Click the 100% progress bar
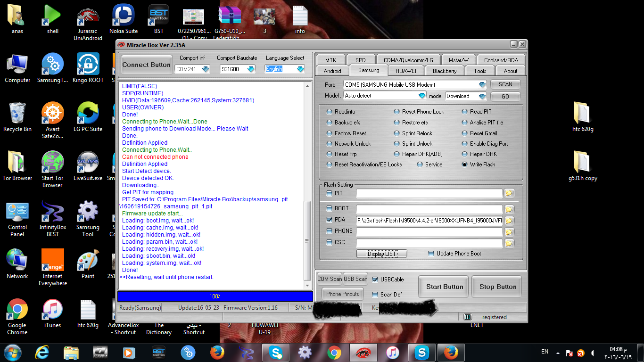This screenshot has height=362, width=644. (215, 296)
